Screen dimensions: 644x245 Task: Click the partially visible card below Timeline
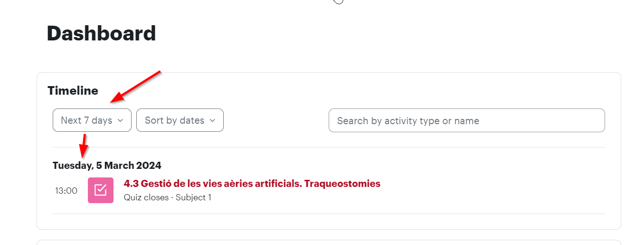click(329, 243)
